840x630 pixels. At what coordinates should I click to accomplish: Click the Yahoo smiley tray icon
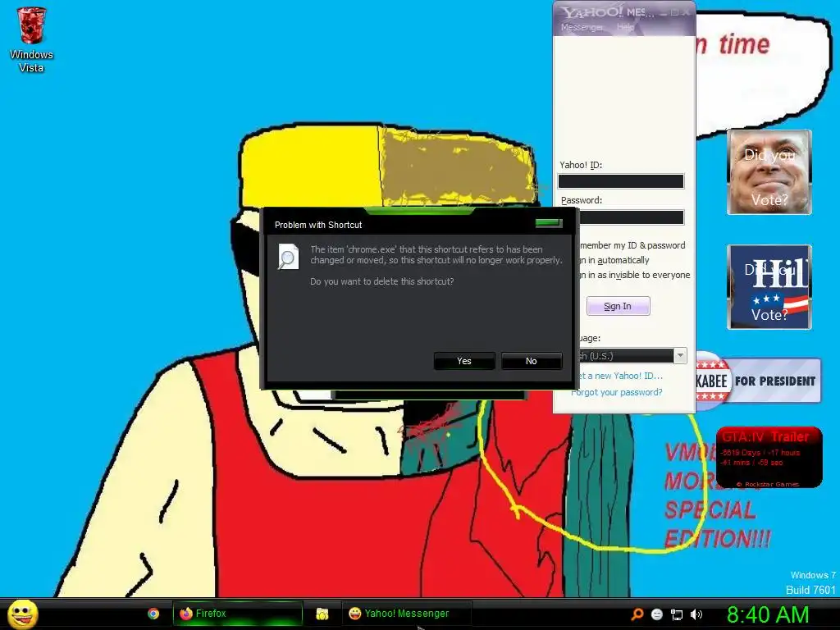(657, 614)
